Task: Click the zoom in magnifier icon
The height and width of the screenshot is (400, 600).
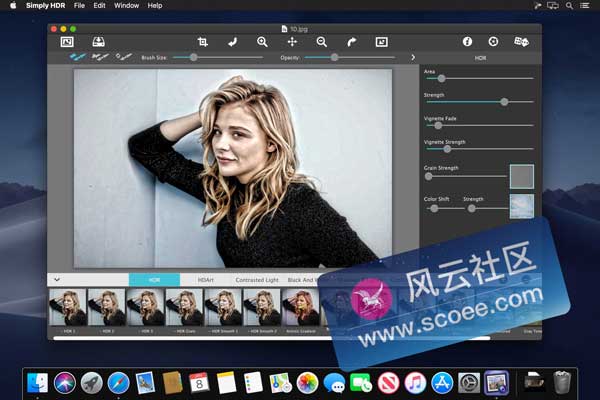Action: [x=262, y=42]
